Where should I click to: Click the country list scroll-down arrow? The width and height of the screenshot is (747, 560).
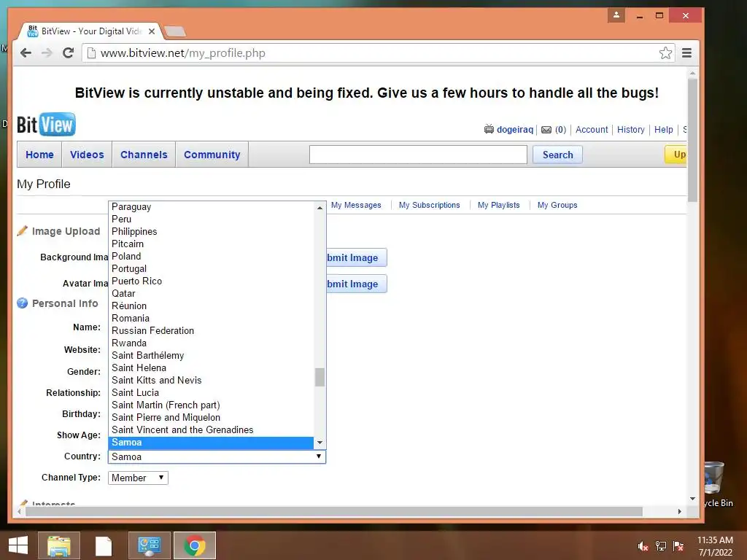click(x=320, y=443)
